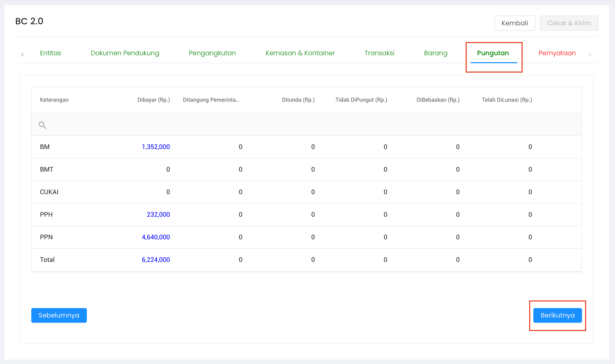
Task: Open the Dokumen Pendukung tab
Action: [125, 53]
